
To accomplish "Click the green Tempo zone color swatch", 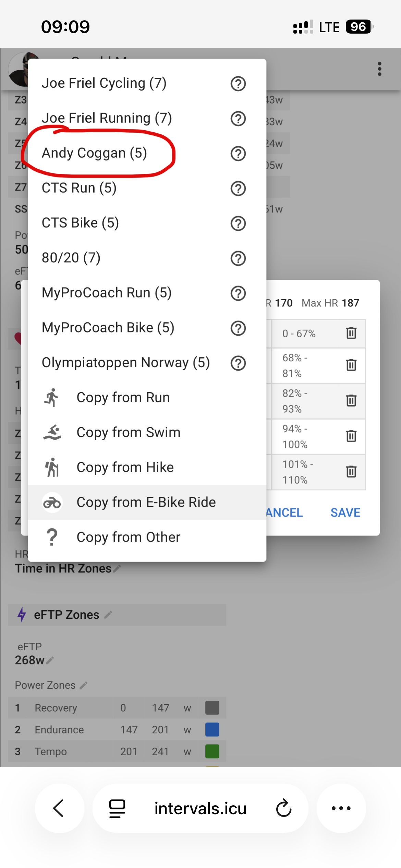I will pos(212,751).
